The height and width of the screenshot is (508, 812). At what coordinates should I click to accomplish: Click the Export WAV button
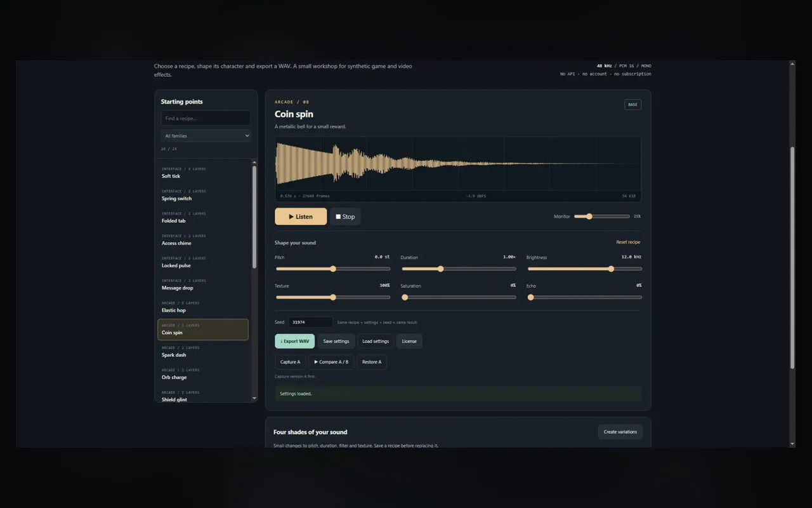pos(294,341)
